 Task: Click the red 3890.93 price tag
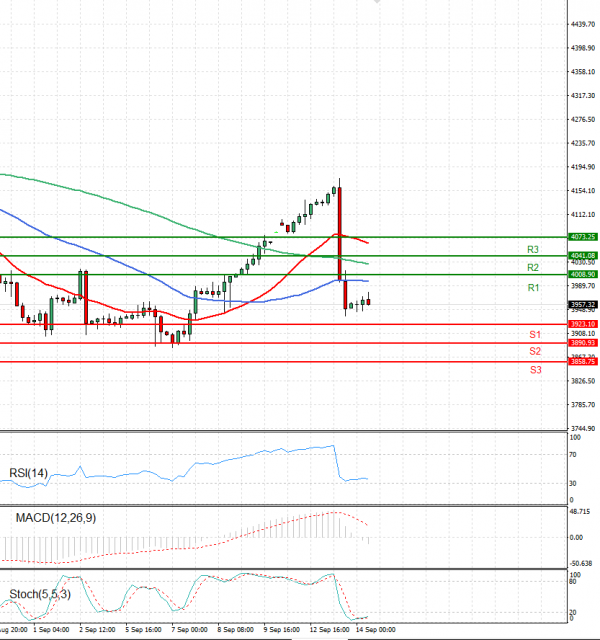click(x=583, y=343)
